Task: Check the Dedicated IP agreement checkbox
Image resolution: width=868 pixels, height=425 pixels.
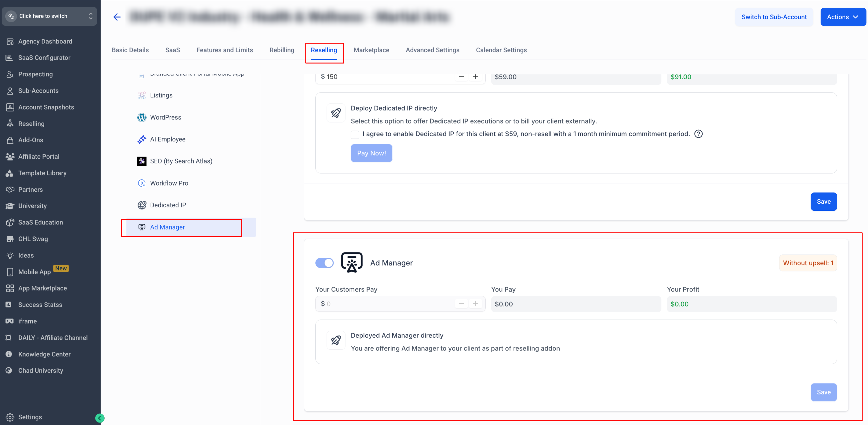Action: point(355,134)
